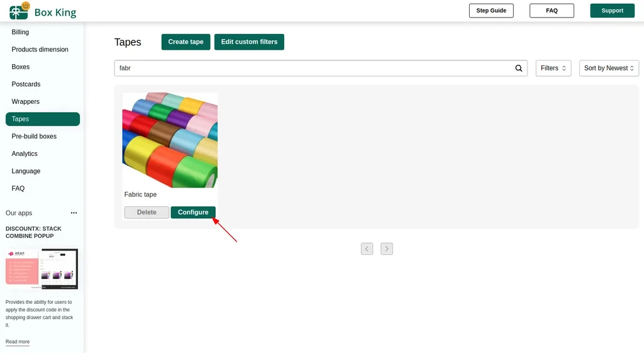This screenshot has height=353, width=644.
Task: Delete the Fabric tape
Action: coord(147,213)
